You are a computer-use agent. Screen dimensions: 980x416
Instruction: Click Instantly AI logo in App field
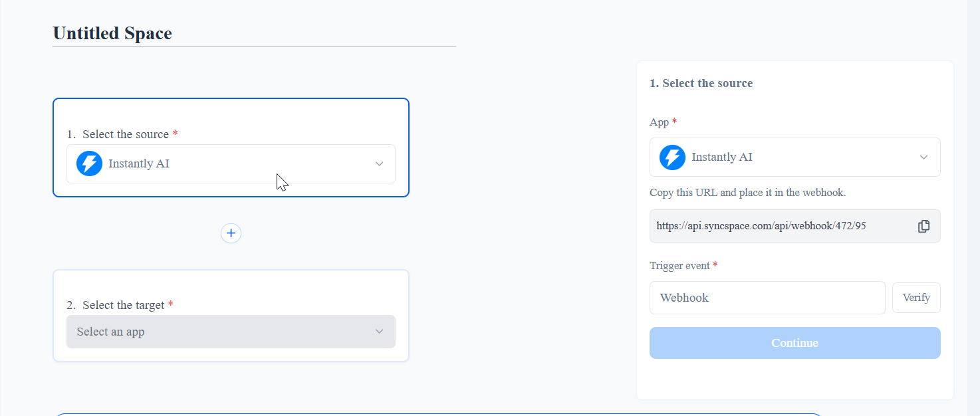672,157
